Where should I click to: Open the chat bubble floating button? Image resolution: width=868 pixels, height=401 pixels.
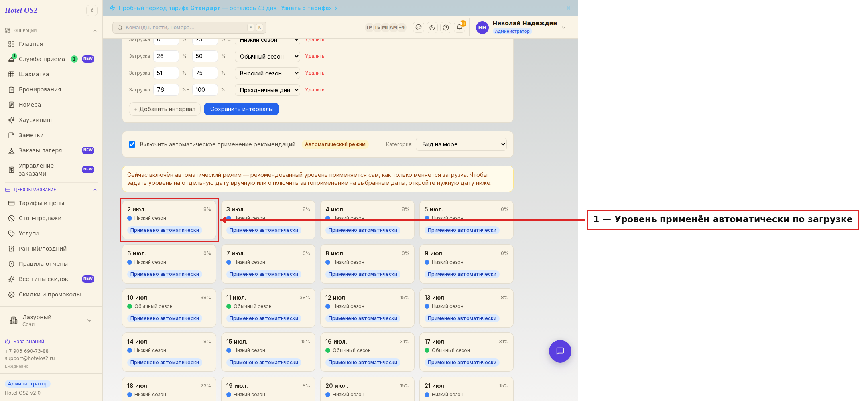560,351
